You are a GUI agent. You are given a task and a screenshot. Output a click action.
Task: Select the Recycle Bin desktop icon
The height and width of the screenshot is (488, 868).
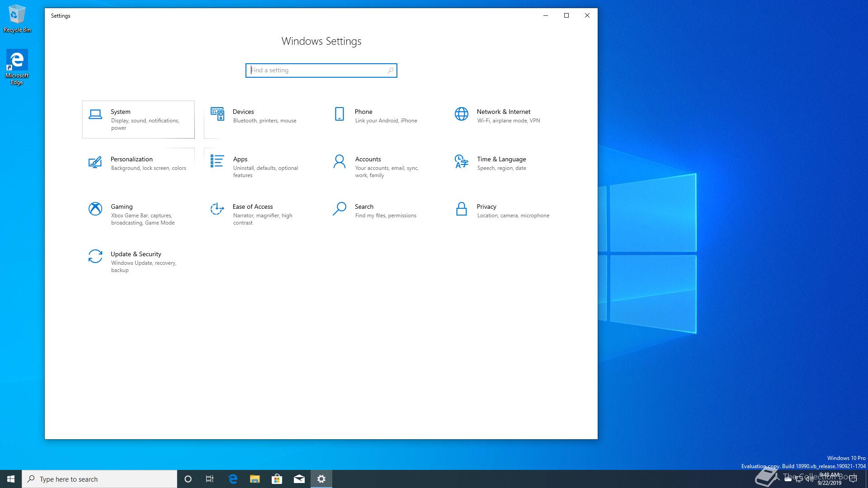17,19
